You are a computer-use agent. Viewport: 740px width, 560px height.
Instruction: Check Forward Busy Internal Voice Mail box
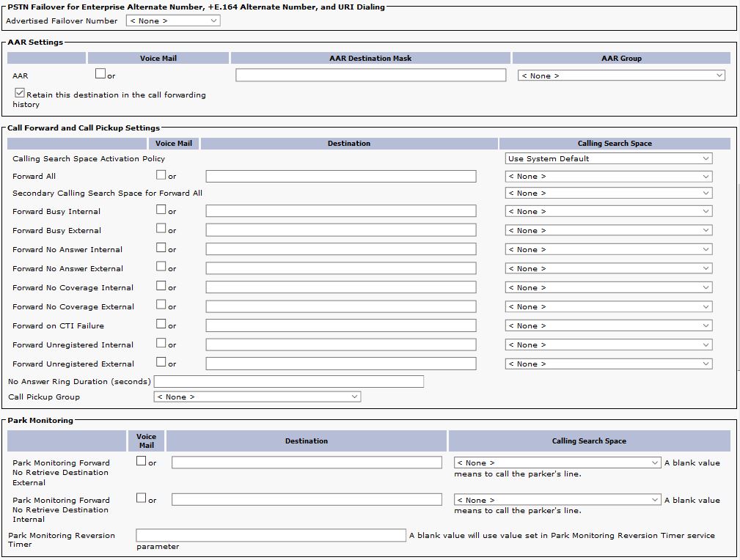(161, 210)
